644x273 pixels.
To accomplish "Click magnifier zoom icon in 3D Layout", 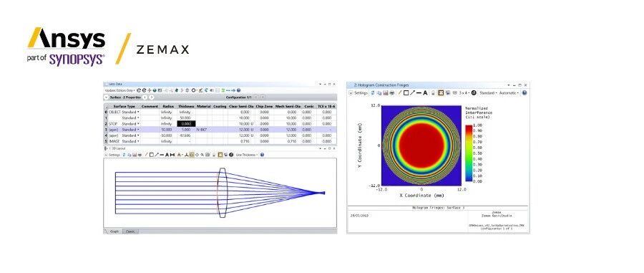I will click(202, 155).
